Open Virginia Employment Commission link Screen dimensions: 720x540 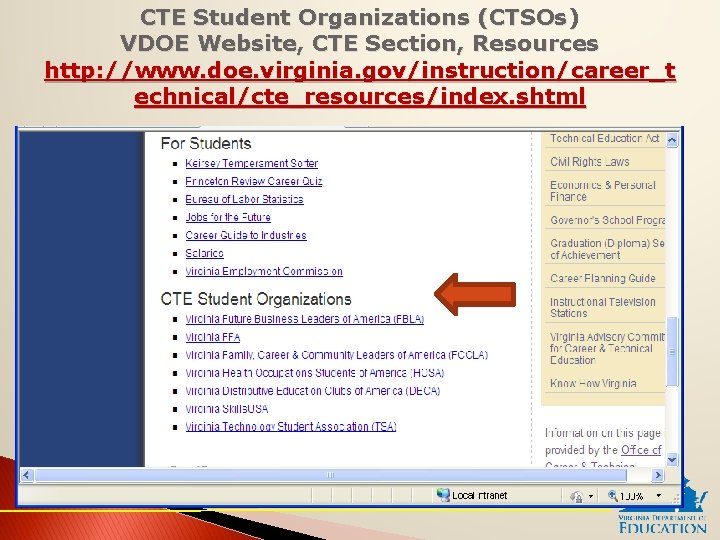pyautogui.click(x=264, y=271)
